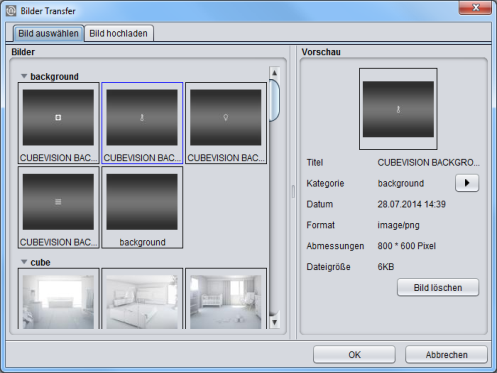Click the scrollbar down arrow
Screen dimensions: 497x373
[274, 322]
